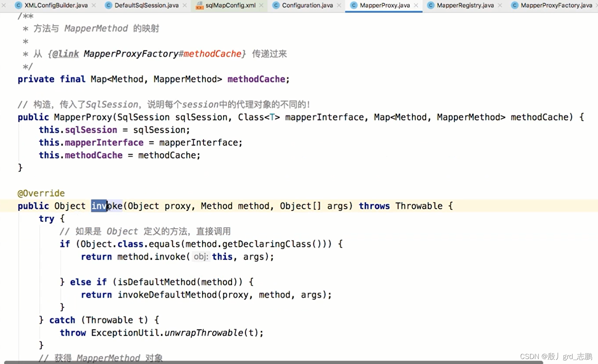
Task: Close the MapperProxy.java tab
Action: coord(416,5)
